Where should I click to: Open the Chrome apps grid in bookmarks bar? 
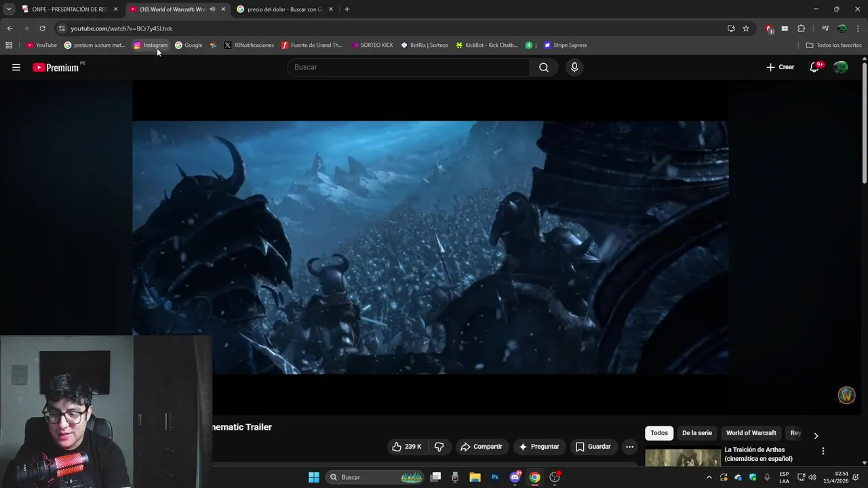(9, 45)
